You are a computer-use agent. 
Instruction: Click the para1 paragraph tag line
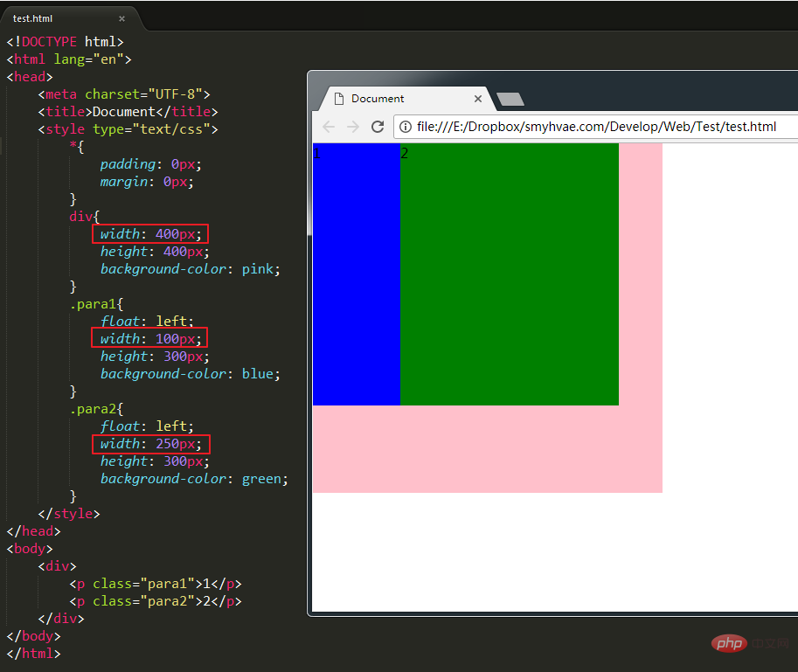click(x=156, y=584)
